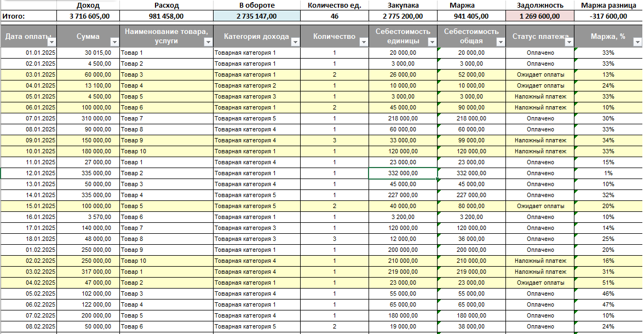Select the unit cost cell 65 000,00
This screenshot has height=334, width=644.
point(403,305)
